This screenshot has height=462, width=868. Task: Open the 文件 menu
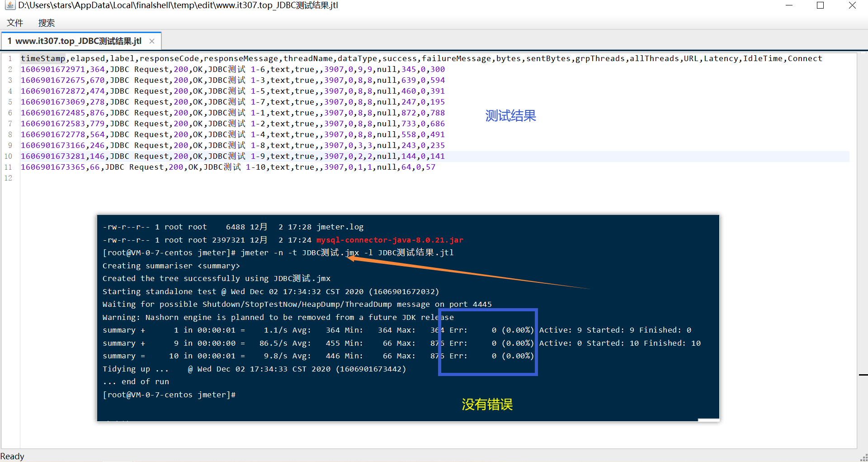15,23
